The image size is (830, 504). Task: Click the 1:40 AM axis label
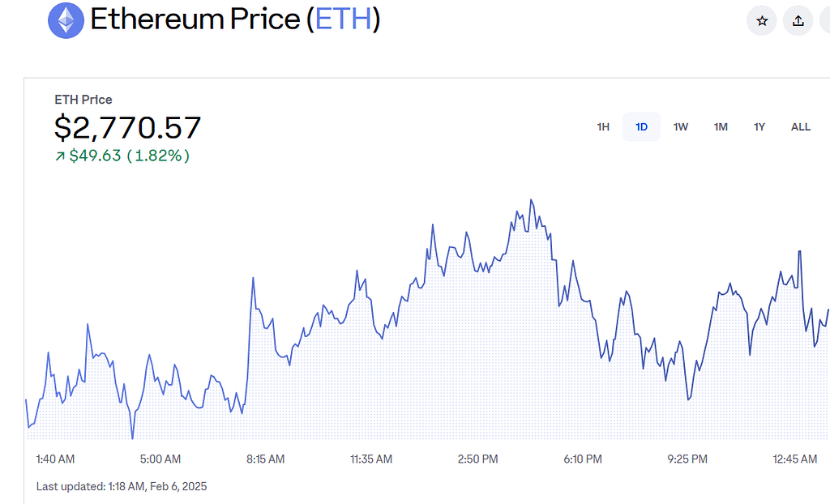[55, 459]
